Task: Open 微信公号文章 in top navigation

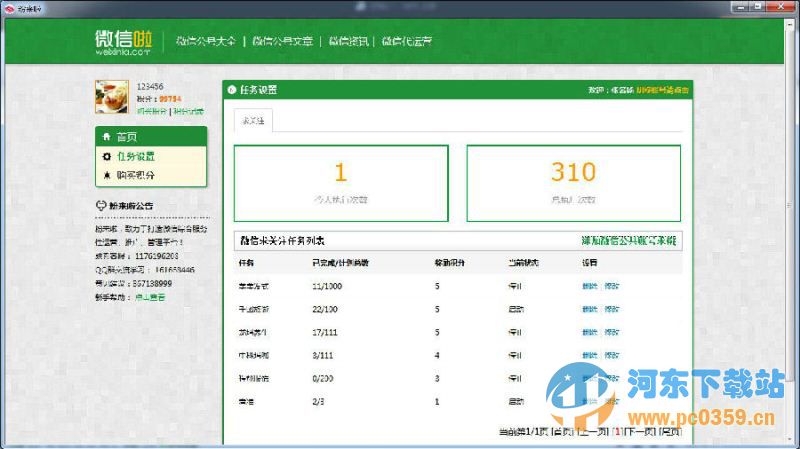Action: [282, 41]
